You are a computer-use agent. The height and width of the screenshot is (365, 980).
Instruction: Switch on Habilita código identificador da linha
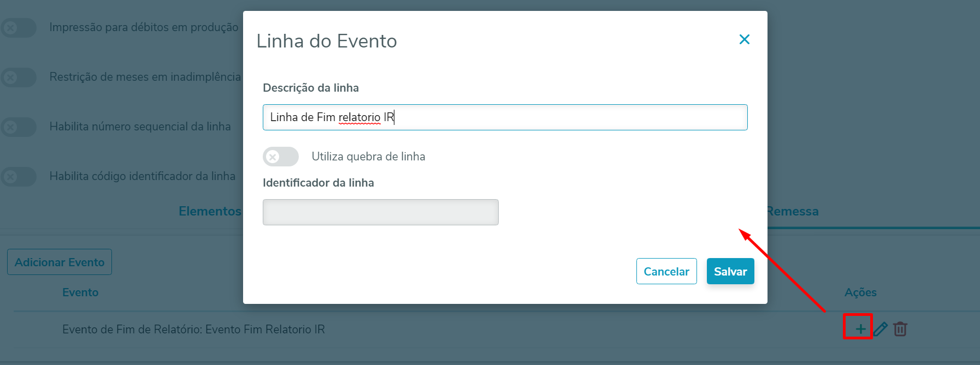coord(19,176)
